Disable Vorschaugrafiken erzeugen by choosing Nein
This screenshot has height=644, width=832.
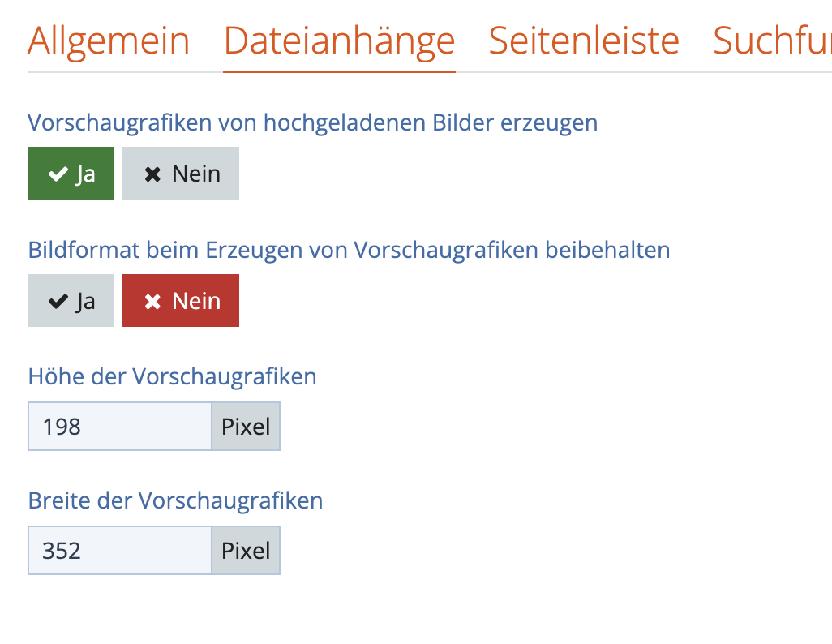click(x=180, y=174)
